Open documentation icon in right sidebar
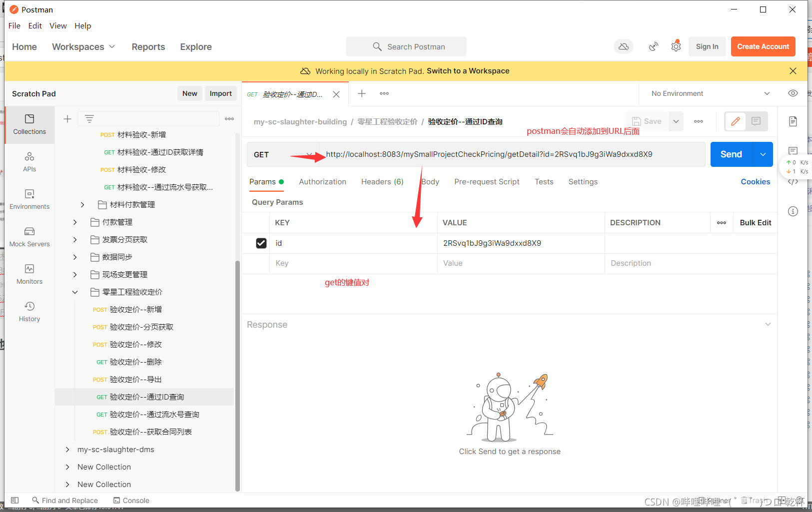Viewport: 812px width, 512px height. point(793,121)
